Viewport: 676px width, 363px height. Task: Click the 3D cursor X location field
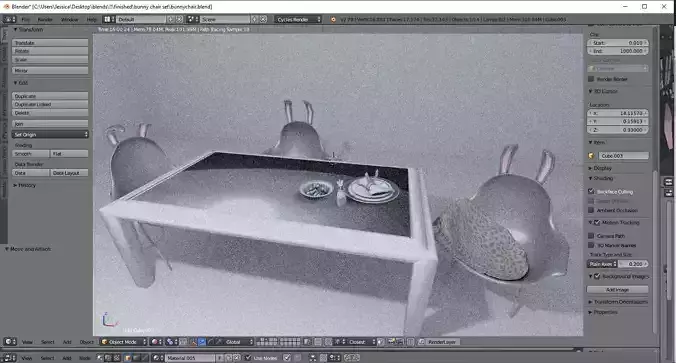click(618, 113)
